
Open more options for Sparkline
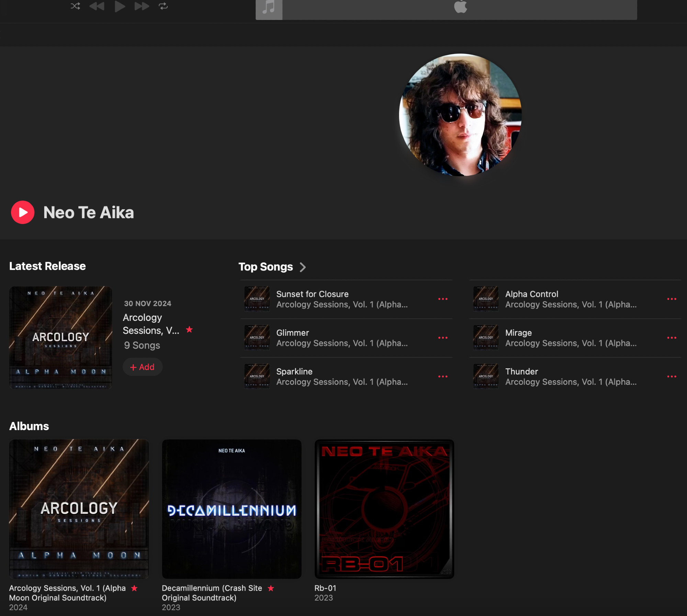tap(442, 377)
